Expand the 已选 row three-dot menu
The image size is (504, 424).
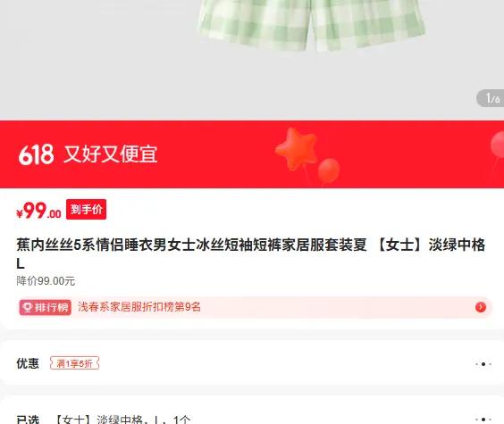(483, 420)
